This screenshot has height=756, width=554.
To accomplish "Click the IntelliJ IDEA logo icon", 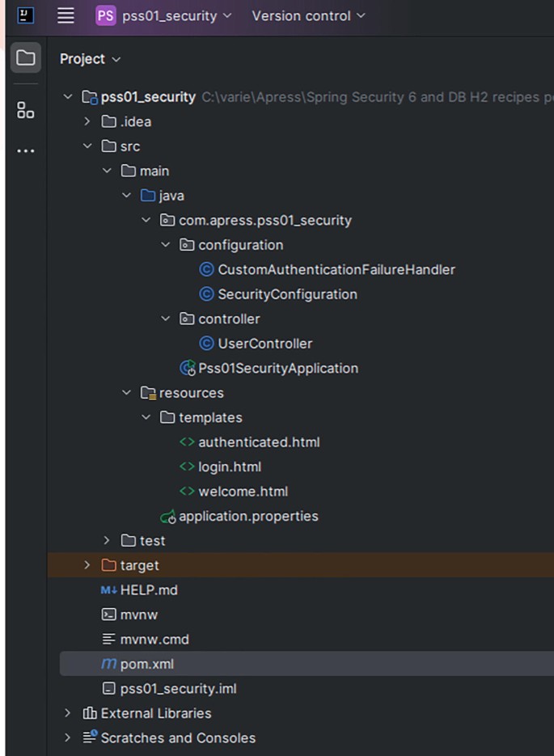I will [x=26, y=15].
